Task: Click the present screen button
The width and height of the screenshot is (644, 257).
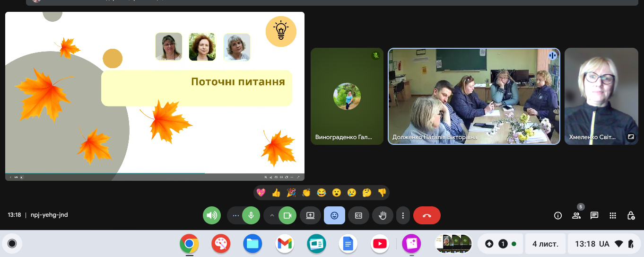Action: point(310,215)
